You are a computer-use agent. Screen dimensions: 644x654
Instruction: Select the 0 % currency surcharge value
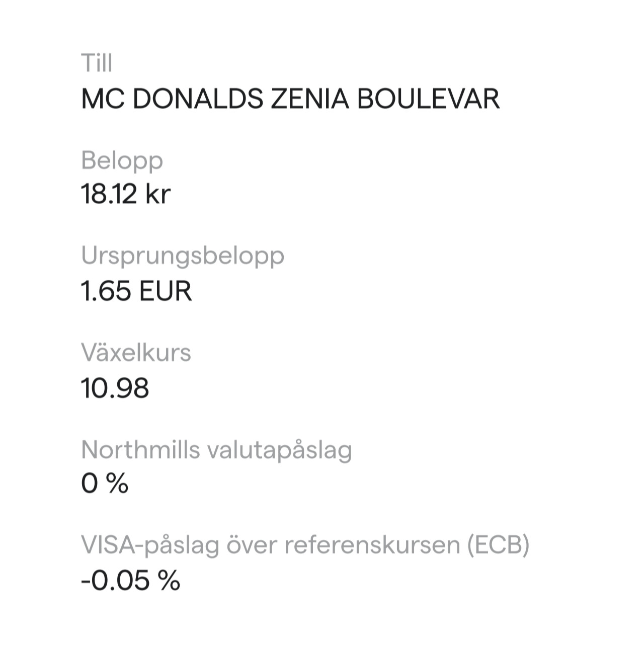[x=105, y=484]
